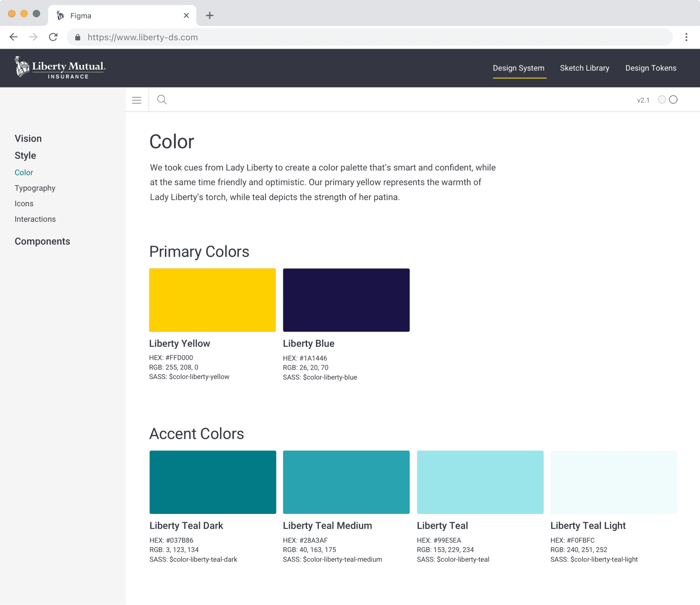Click the v2.1 version label
The height and width of the screenshot is (605, 700).
pos(643,100)
